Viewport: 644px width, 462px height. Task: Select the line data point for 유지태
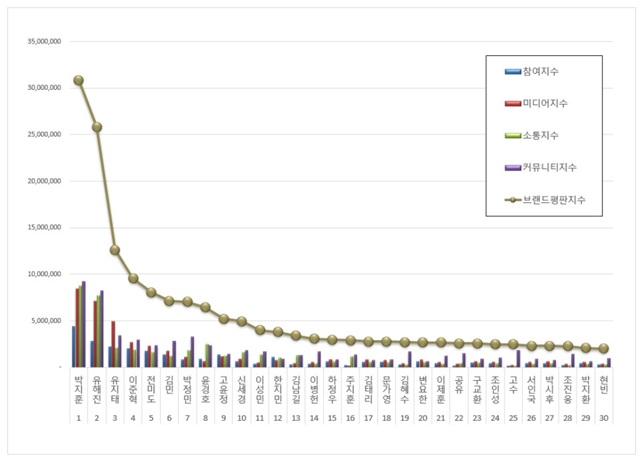click(115, 250)
